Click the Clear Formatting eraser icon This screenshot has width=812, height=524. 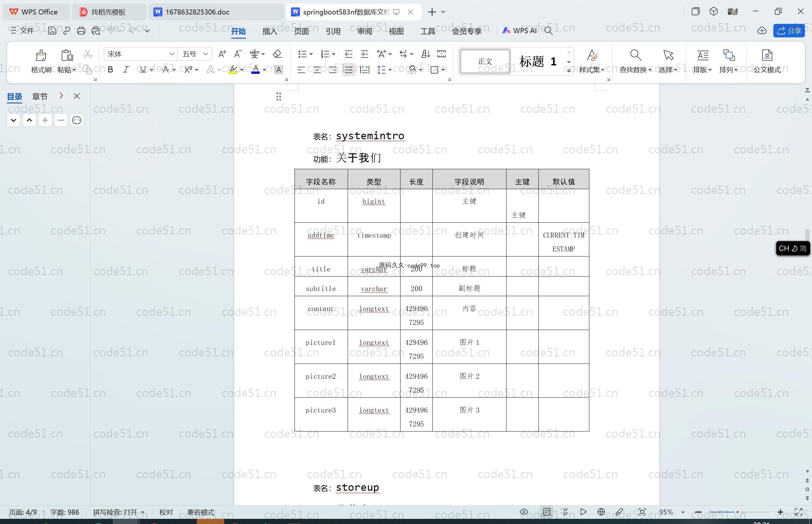[x=277, y=54]
